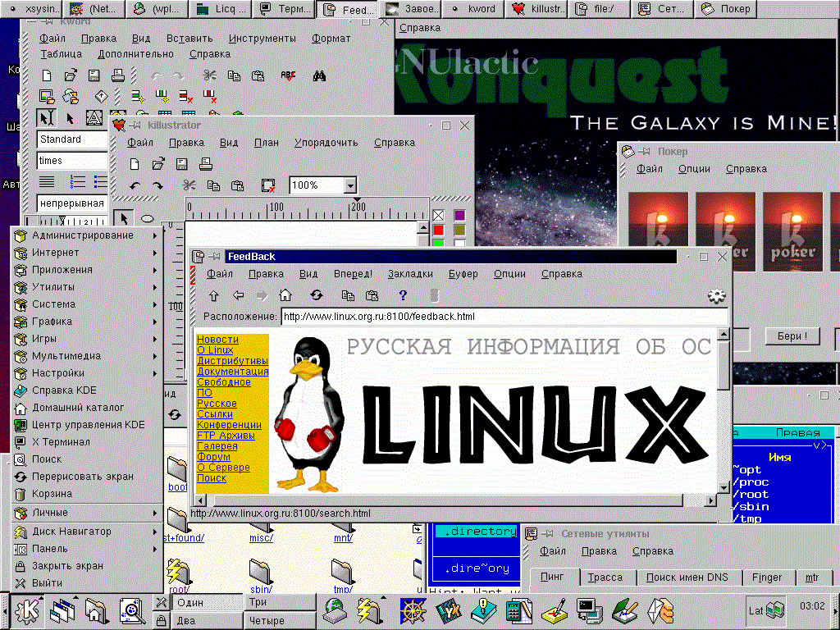Pick the red swatch in killustrator palette
This screenshot has width=840, height=630.
coord(439,230)
